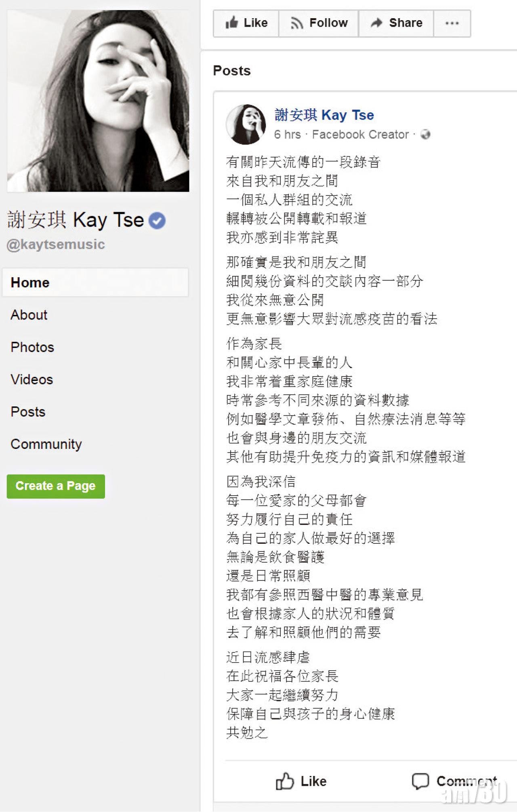Open the three-dots more options menu
Image resolution: width=517 pixels, height=812 pixels.
[452, 23]
